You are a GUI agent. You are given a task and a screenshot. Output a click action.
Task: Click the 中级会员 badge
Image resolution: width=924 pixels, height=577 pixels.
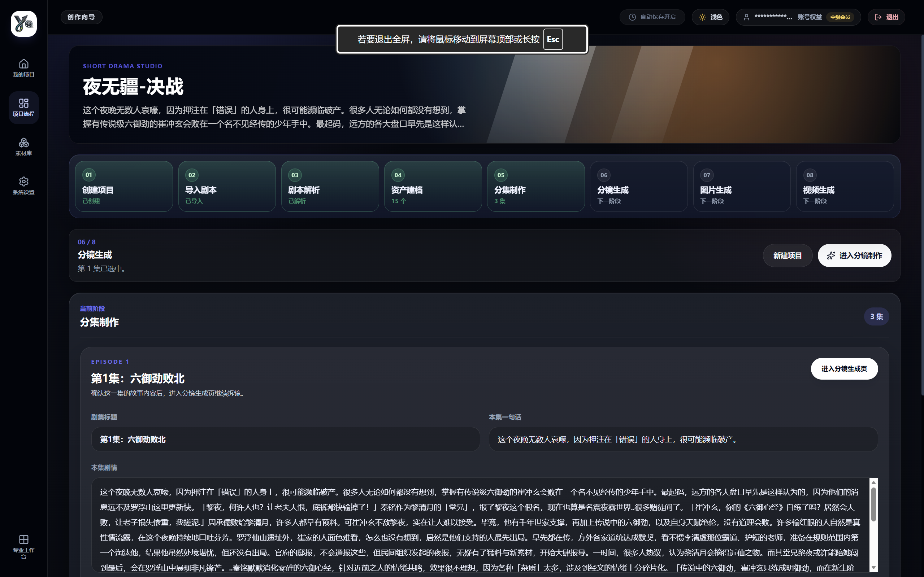point(840,17)
